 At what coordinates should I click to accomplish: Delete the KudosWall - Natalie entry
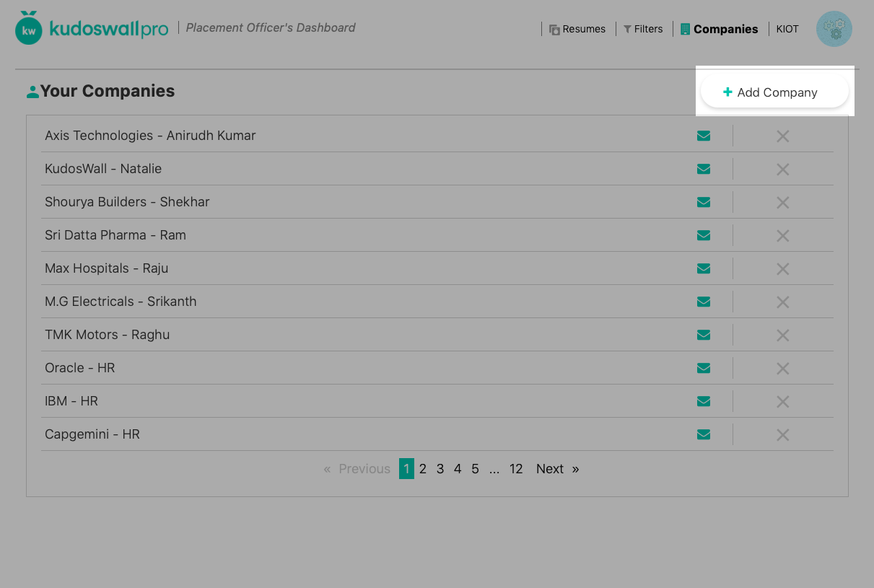(x=782, y=169)
